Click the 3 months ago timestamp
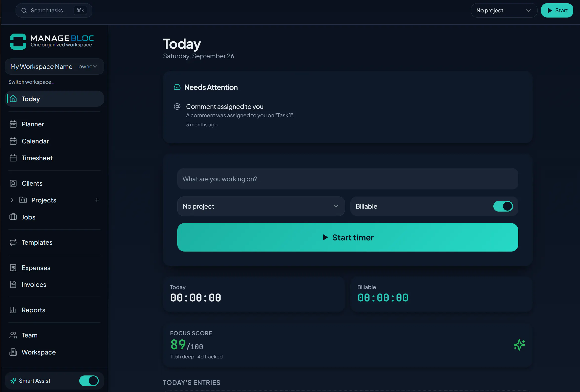 coord(202,125)
